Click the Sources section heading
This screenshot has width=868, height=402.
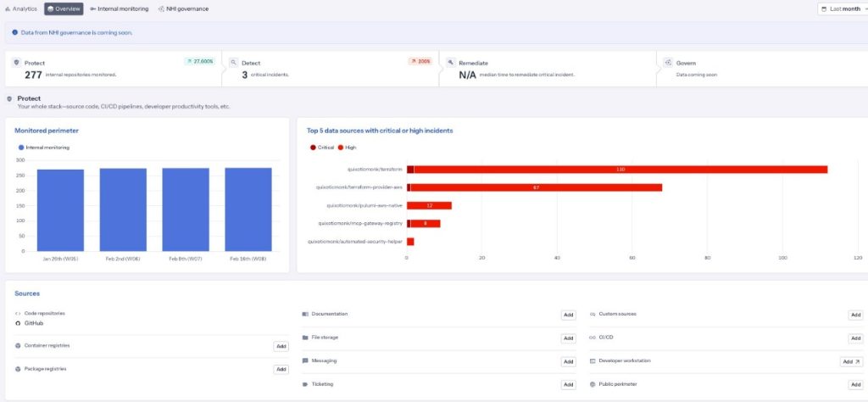[27, 293]
